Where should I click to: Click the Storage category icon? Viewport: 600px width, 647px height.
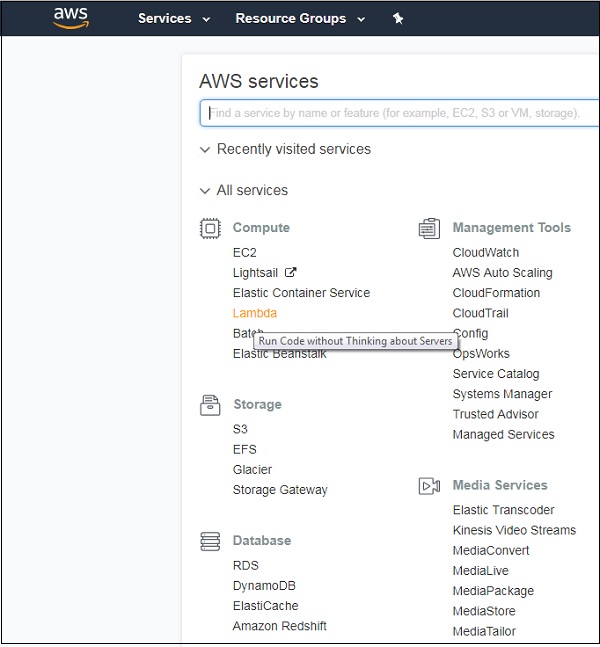(210, 405)
